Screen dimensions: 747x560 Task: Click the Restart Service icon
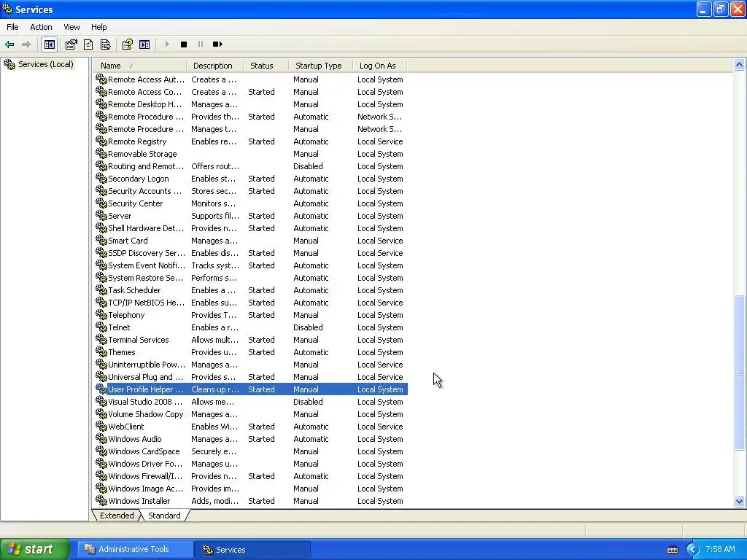217,44
